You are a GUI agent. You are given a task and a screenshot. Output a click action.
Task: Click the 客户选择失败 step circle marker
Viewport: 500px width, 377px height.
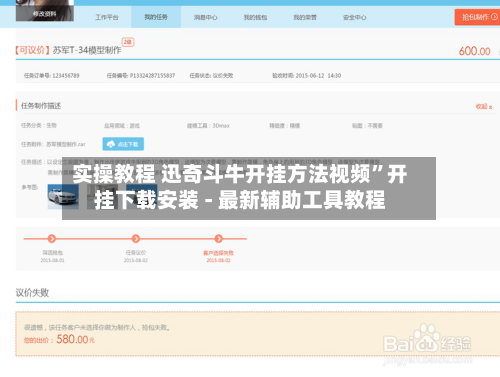[x=219, y=239]
